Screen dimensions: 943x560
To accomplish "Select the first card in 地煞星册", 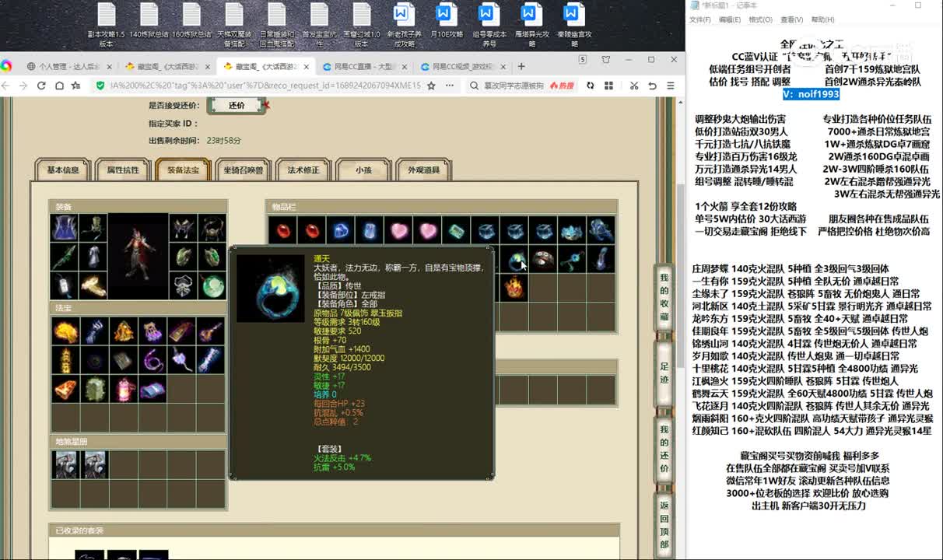I will (65, 464).
